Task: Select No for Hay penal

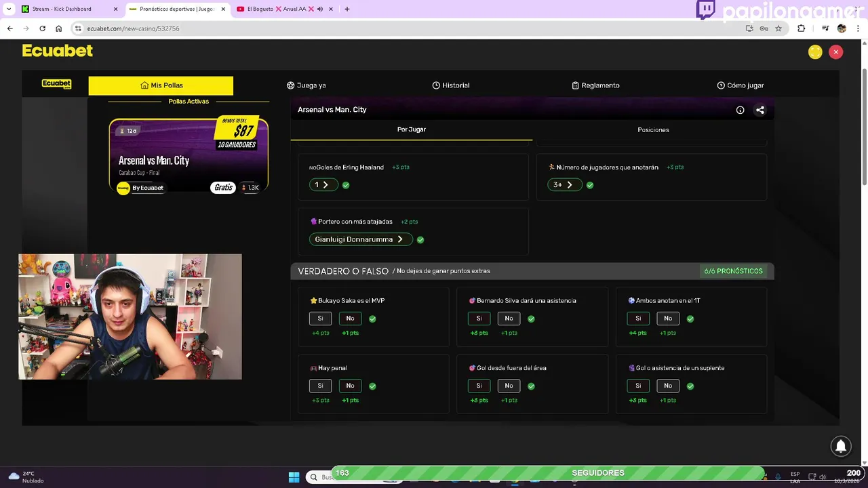Action: click(x=350, y=386)
